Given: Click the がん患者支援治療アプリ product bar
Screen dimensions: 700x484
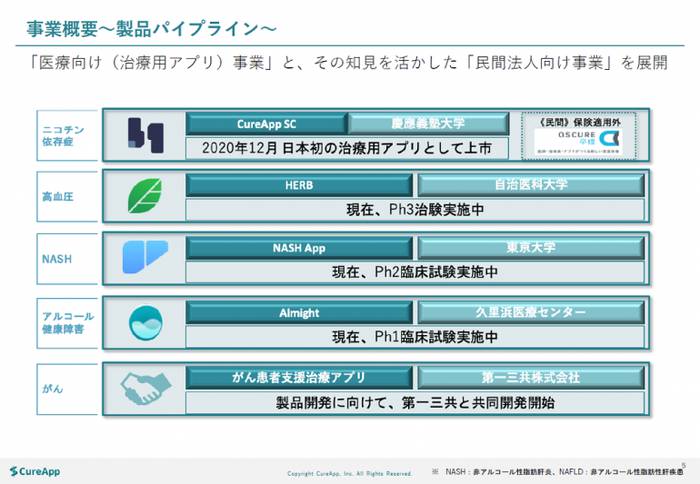Looking at the screenshot, I should click(x=299, y=378).
